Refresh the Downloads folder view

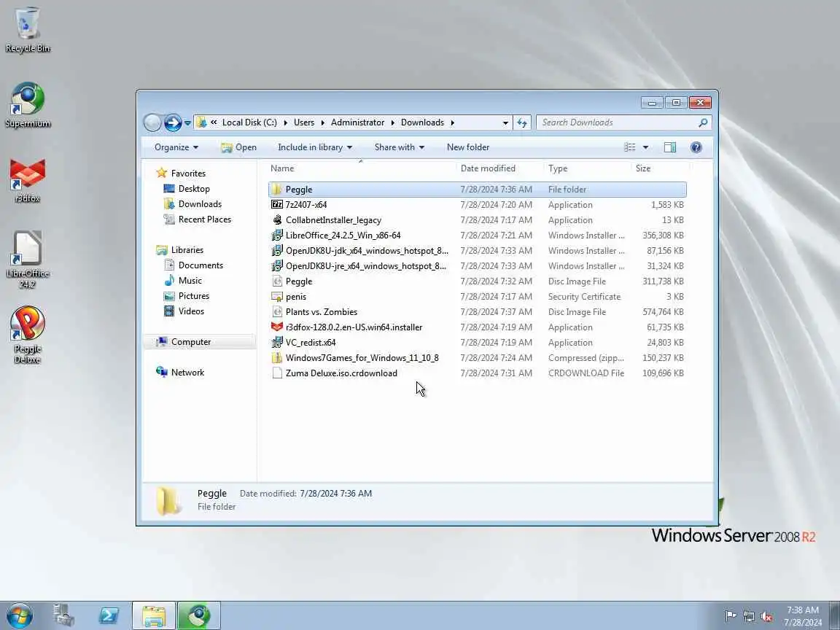click(x=522, y=122)
